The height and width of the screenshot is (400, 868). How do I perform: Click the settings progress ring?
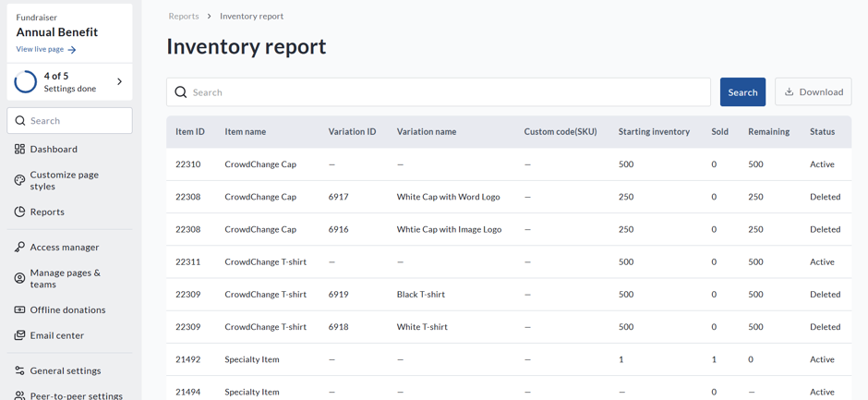pyautogui.click(x=26, y=81)
